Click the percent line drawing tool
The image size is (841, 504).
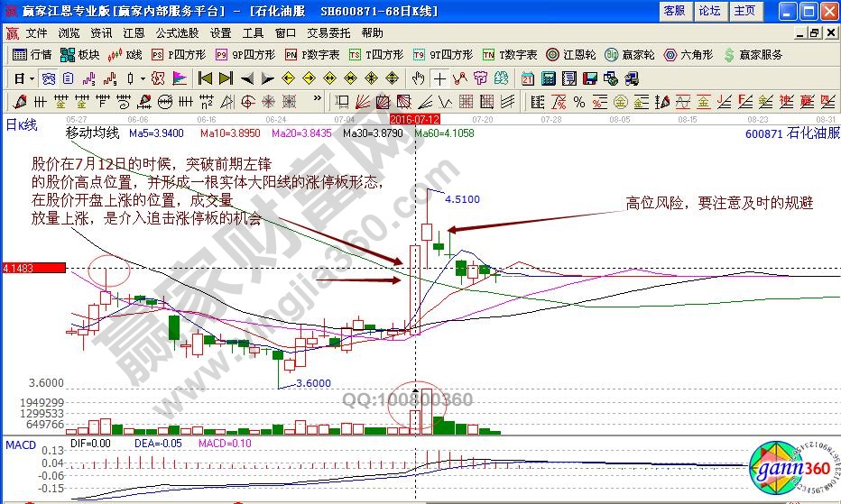pyautogui.click(x=578, y=101)
